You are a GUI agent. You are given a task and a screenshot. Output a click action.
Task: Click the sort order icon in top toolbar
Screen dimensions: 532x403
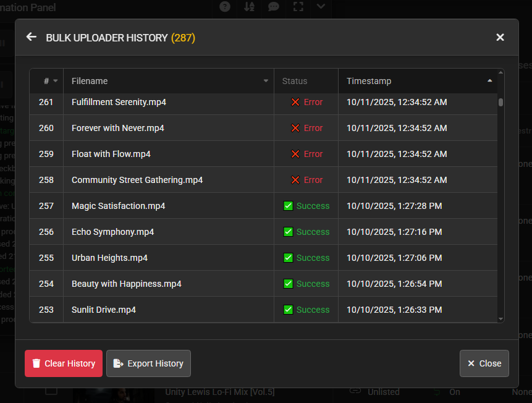coord(249,7)
